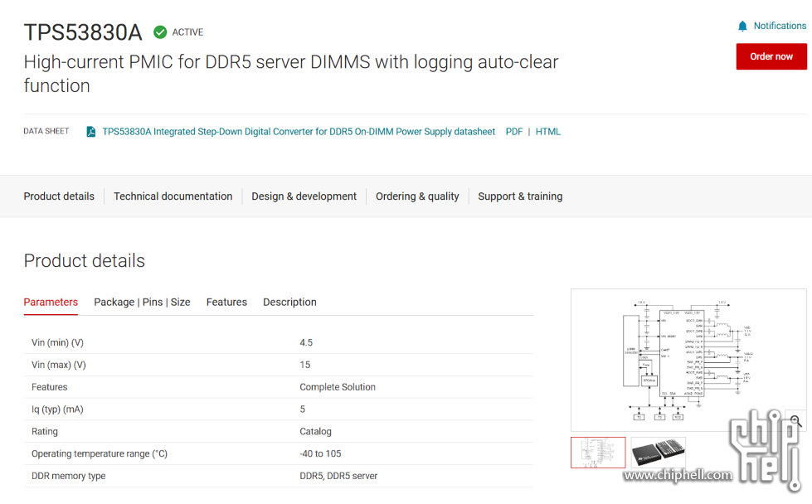Click the Vin (min) (V) parameter label
Screen dimensions: 812x504
pos(57,342)
